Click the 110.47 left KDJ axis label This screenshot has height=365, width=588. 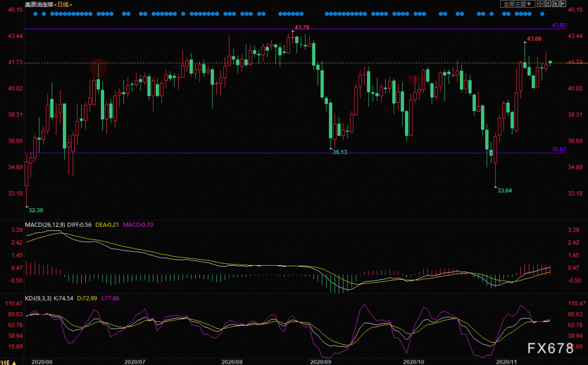pos(14,303)
